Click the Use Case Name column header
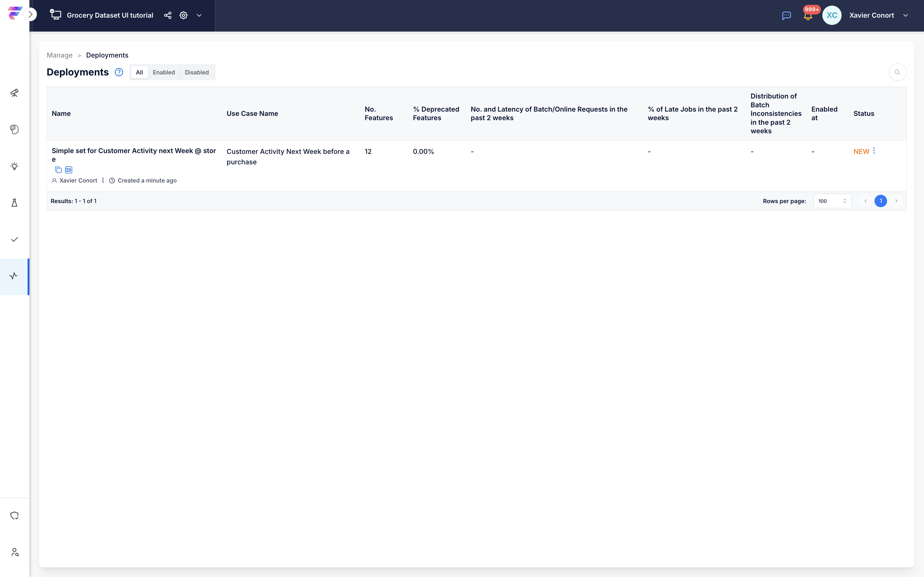The height and width of the screenshot is (577, 924). (252, 113)
